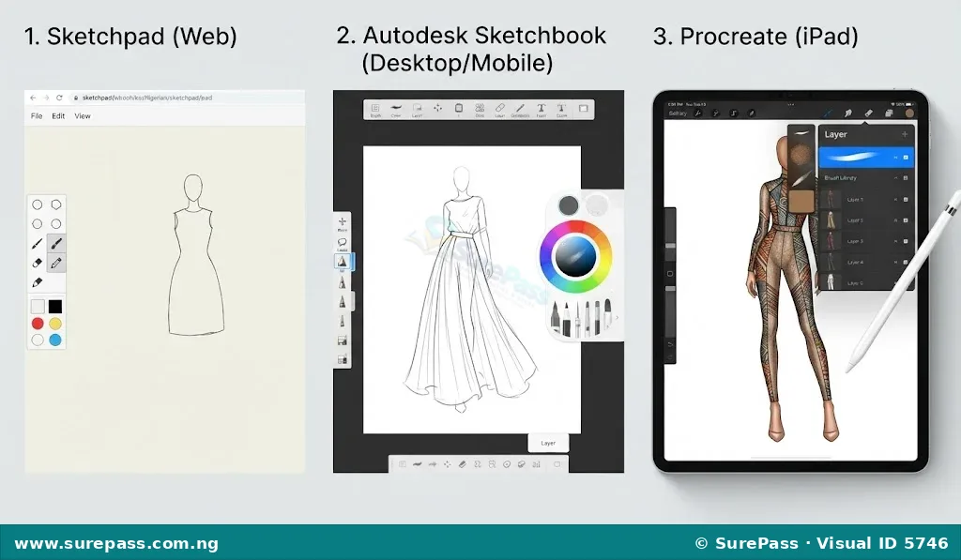Pick the blue color swatch in Sketchpad
This screenshot has height=560, width=961.
(55, 341)
